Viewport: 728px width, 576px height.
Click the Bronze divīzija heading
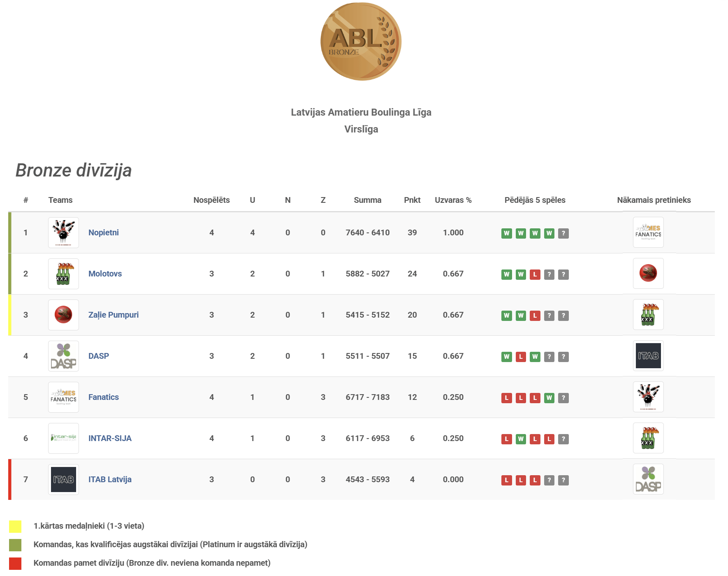click(74, 170)
